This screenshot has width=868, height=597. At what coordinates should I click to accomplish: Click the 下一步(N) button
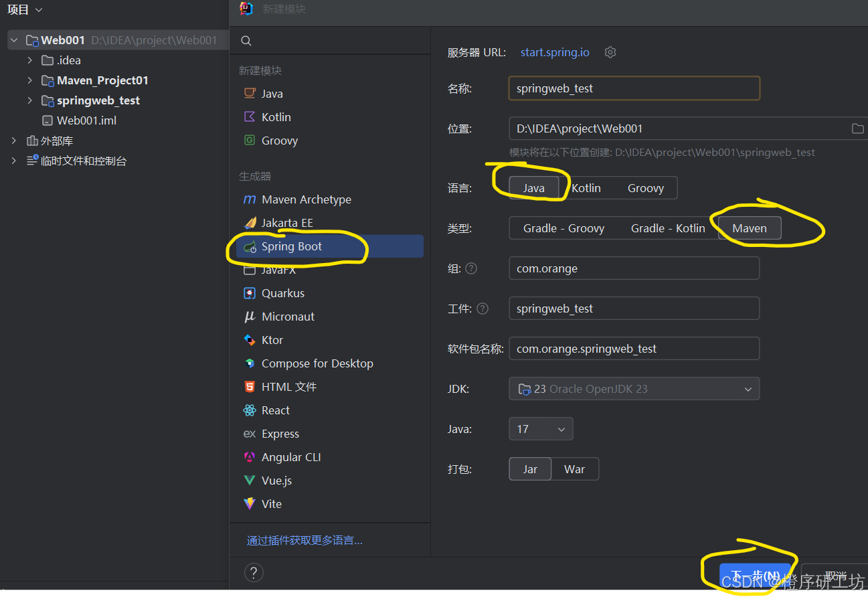click(x=755, y=576)
